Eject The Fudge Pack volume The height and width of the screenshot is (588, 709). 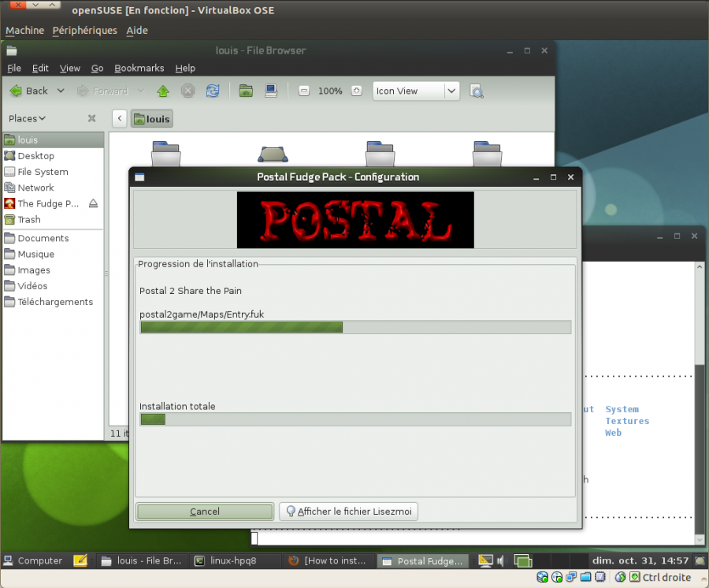pyautogui.click(x=93, y=203)
